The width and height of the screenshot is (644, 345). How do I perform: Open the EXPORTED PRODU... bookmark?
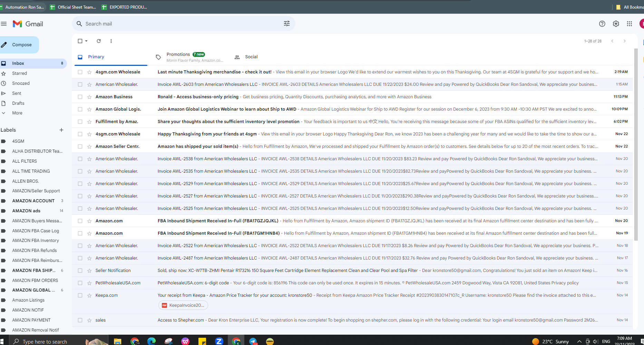pos(125,7)
